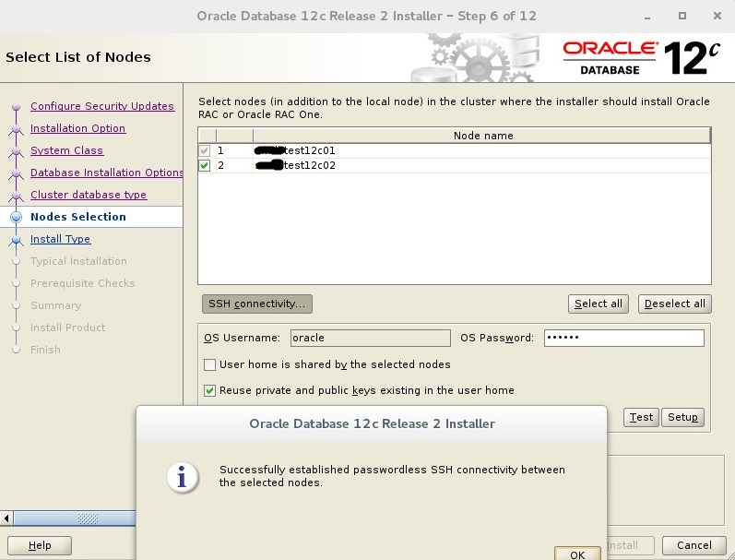Screen dimensions: 735x560
Task: Click the sidebar horizontal scrollbar thumb
Action: tap(75, 518)
